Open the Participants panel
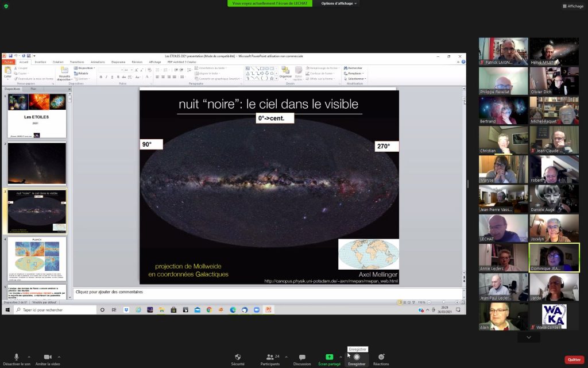This screenshot has height=368, width=588. coord(270,359)
